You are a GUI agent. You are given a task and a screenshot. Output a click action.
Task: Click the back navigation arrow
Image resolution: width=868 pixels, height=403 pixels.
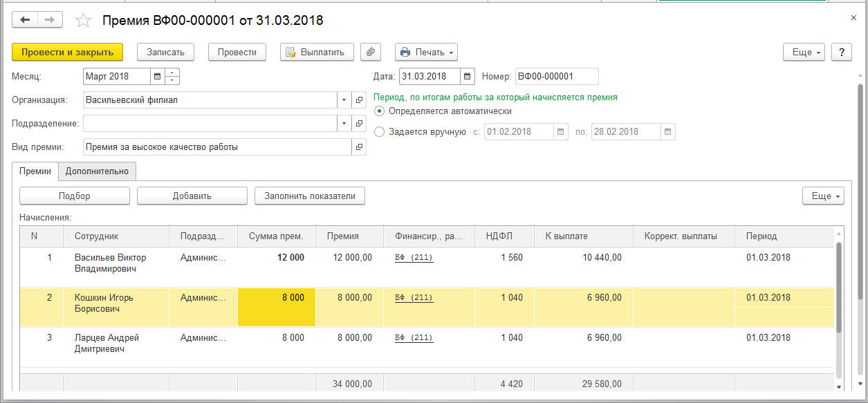tap(26, 20)
